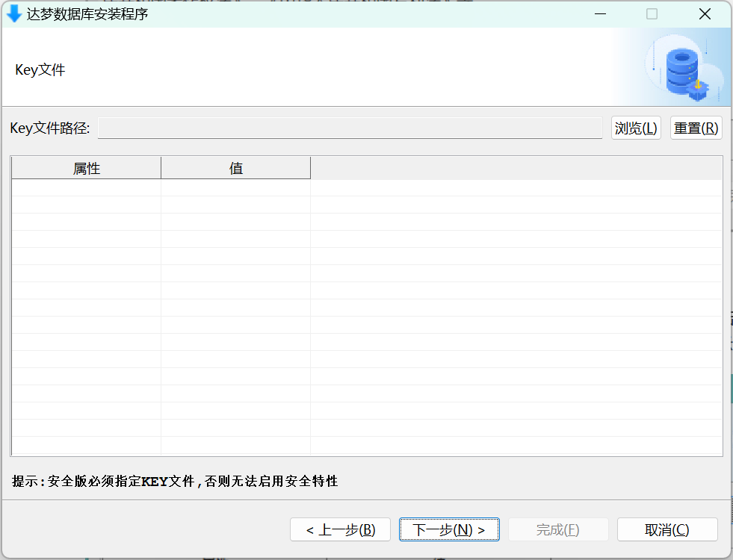Screen dimensions: 733x560
Task: Click the blue installer arrow icon in title bar
Action: [14, 14]
